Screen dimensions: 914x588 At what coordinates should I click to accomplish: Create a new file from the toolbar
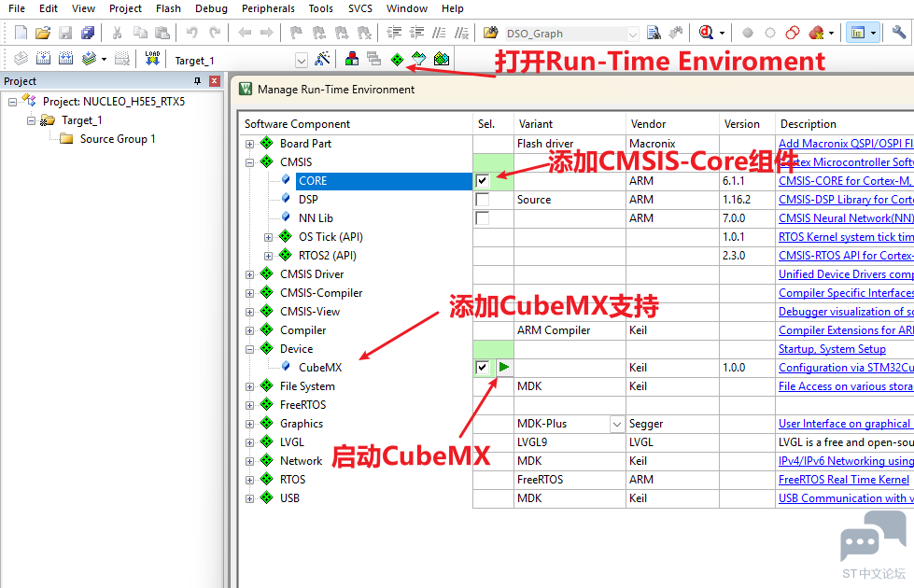[x=21, y=33]
